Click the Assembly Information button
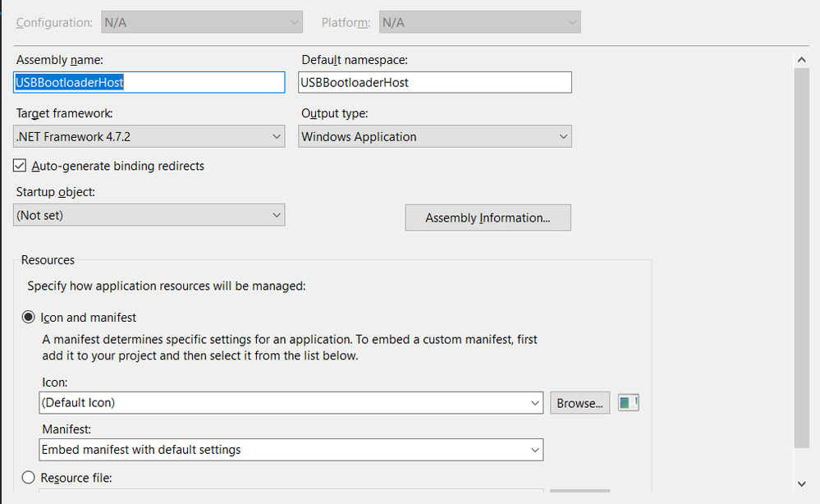 (488, 218)
